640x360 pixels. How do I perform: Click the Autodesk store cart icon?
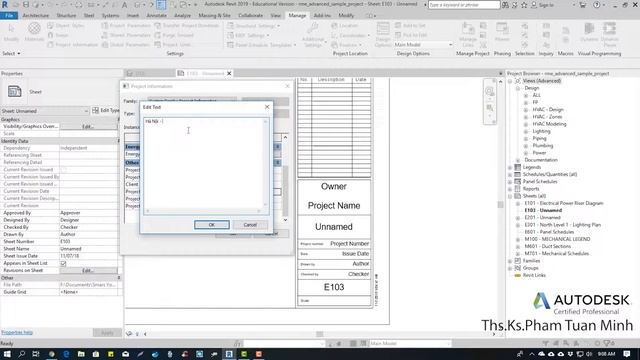pyautogui.click(x=583, y=5)
